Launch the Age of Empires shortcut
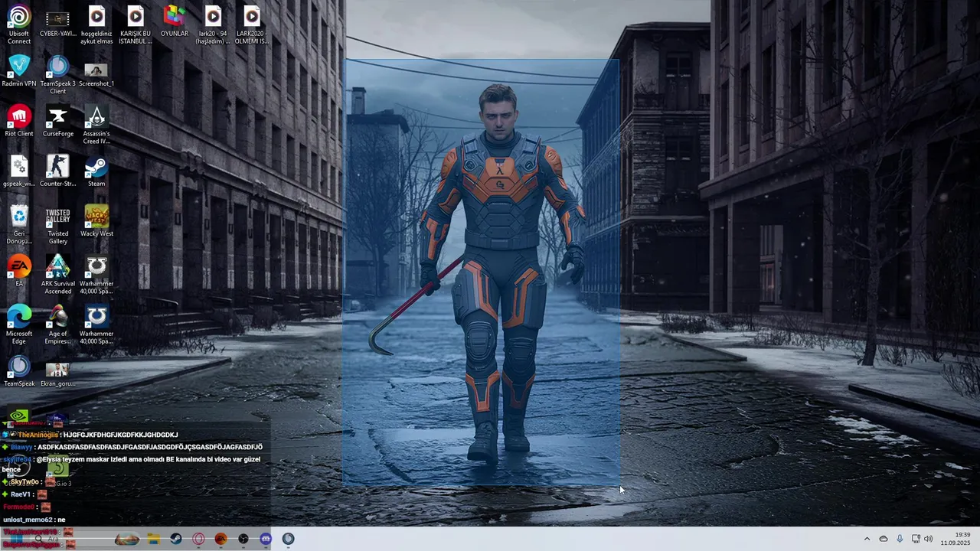 click(x=57, y=324)
